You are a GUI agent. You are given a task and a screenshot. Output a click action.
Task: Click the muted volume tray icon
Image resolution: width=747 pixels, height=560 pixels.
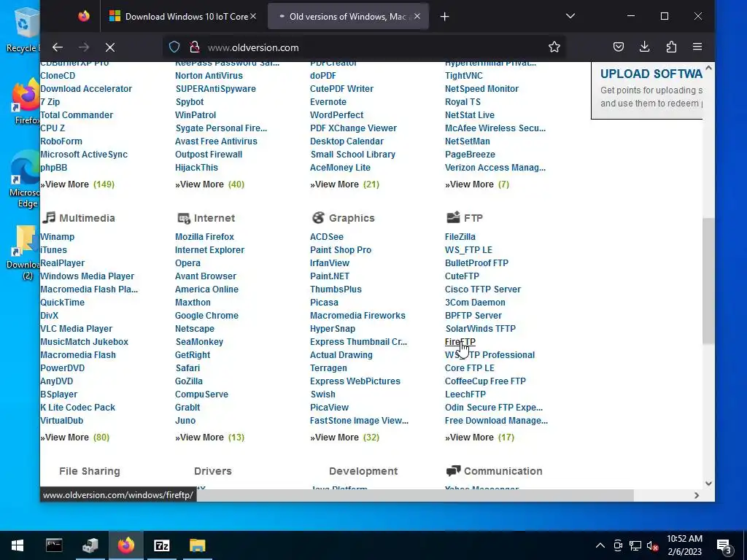652,545
